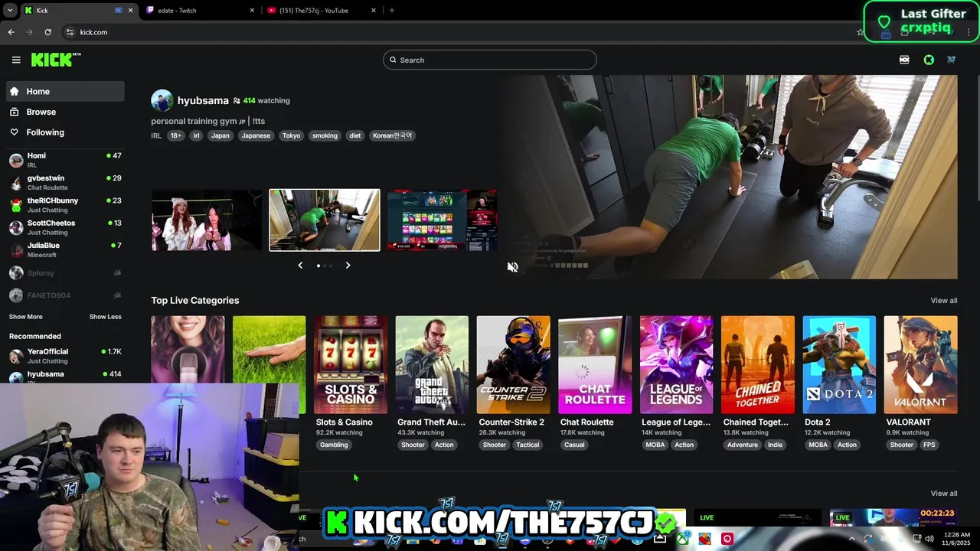Image resolution: width=980 pixels, height=551 pixels.
Task: Open Slots & Casino category card
Action: 351,365
